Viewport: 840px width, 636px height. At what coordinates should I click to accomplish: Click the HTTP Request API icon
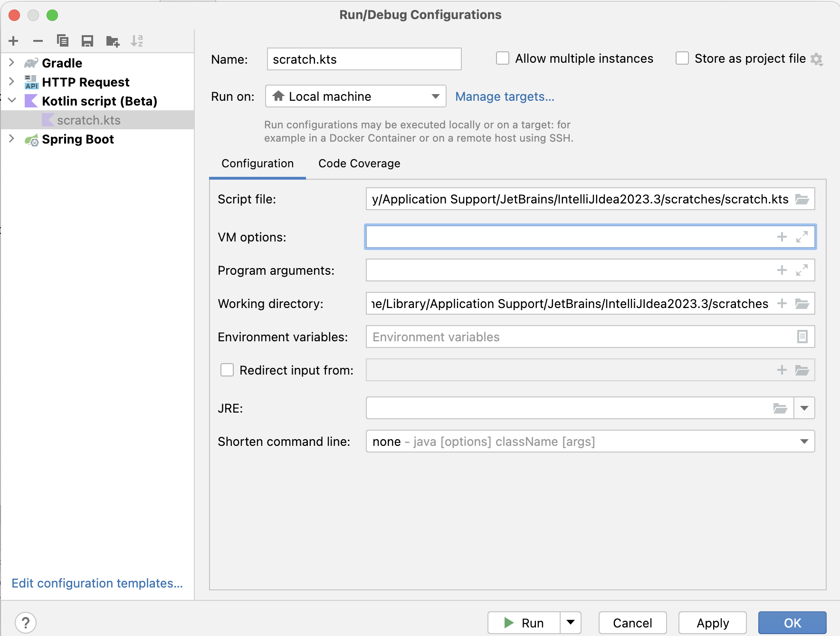tap(31, 82)
